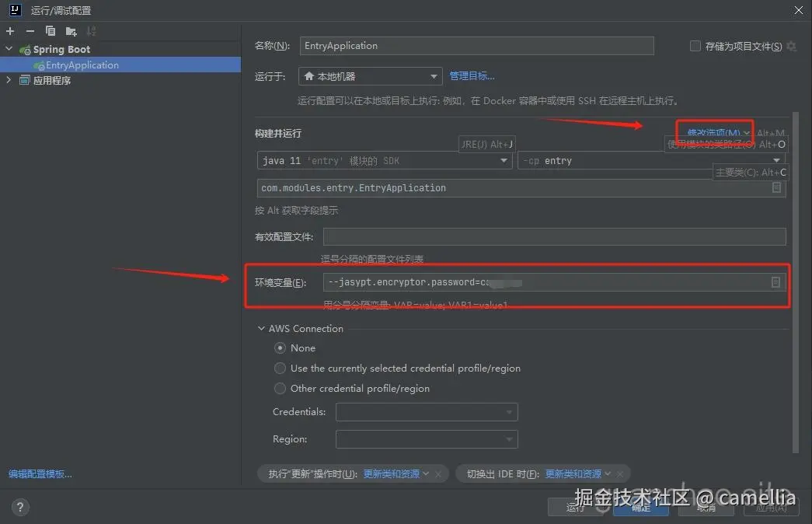Open IDE deactivation action dropdown
The height and width of the screenshot is (524, 812).
tap(578, 473)
